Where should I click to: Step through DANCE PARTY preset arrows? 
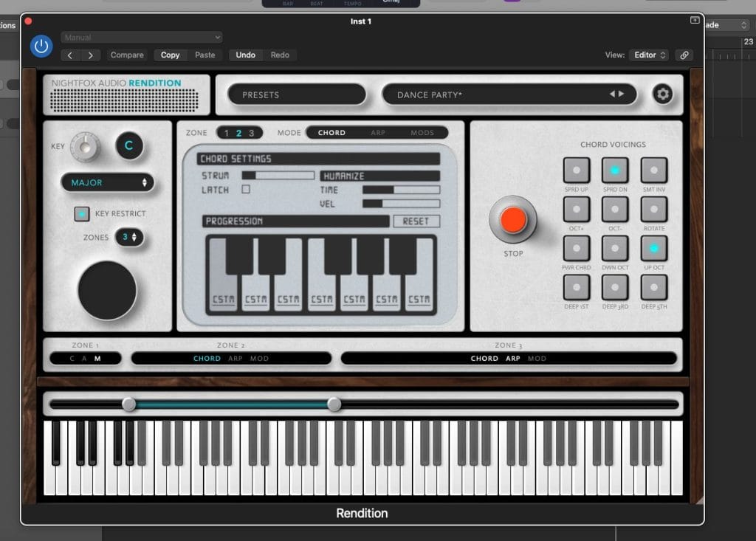pos(617,94)
